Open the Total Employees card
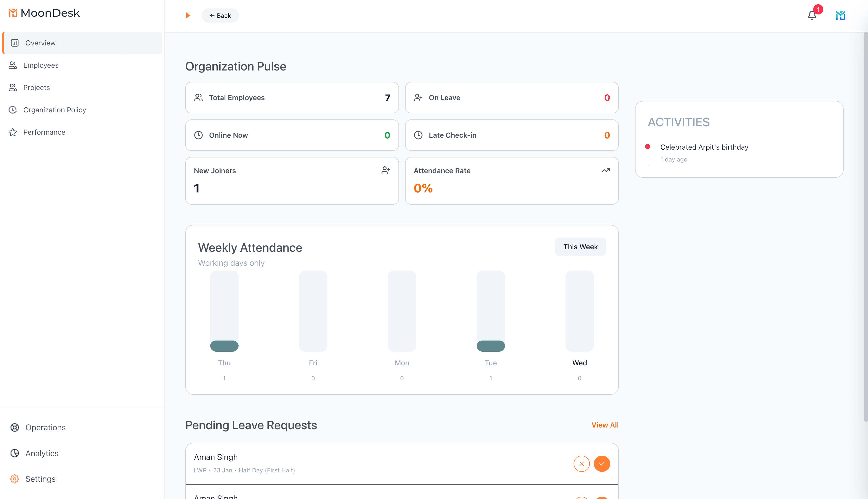 click(292, 98)
